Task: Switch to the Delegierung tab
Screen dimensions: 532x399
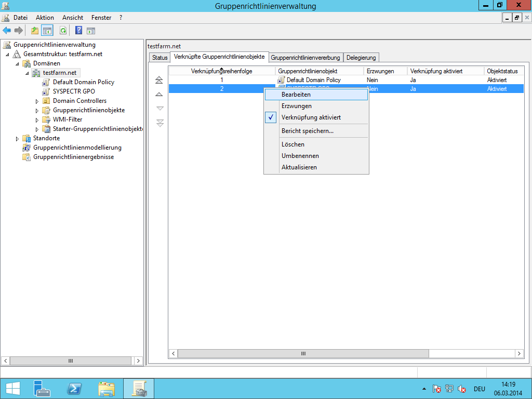Action: 361,58
